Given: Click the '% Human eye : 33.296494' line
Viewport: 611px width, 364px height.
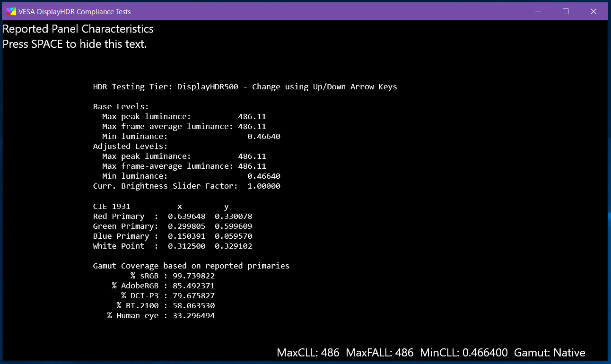Looking at the screenshot, I should [161, 316].
